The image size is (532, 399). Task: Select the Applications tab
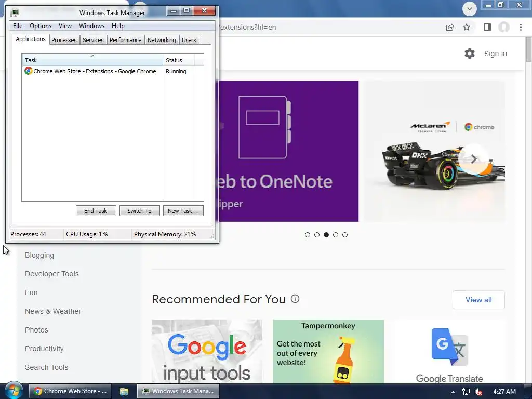pos(31,39)
